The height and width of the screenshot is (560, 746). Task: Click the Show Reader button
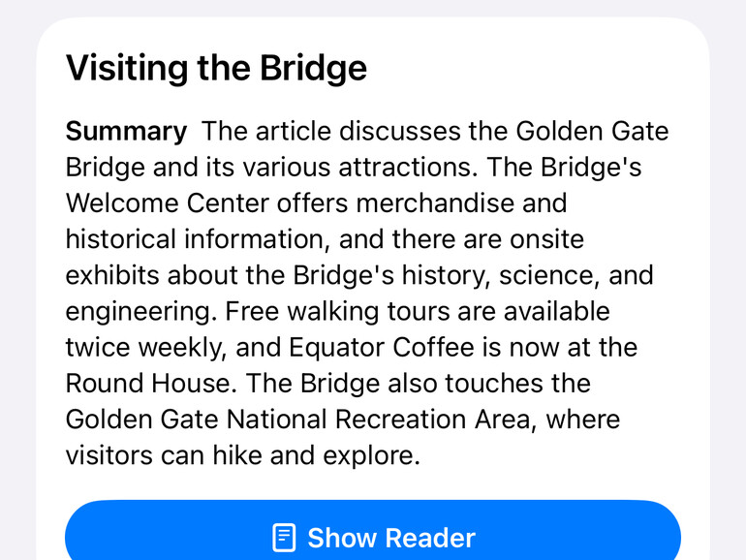pos(373,536)
